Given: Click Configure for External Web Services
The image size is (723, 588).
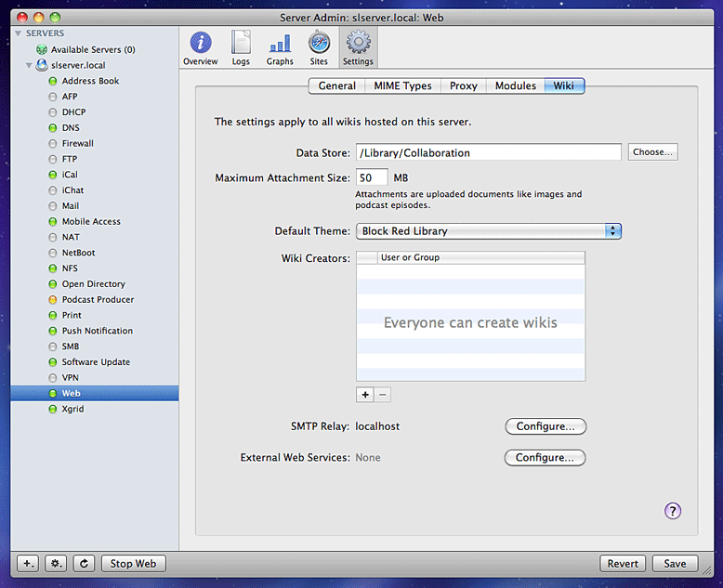Looking at the screenshot, I should [x=545, y=458].
